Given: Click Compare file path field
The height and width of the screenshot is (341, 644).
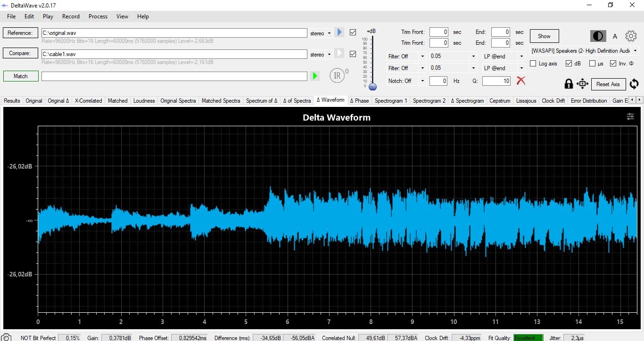Looking at the screenshot, I should click(174, 54).
